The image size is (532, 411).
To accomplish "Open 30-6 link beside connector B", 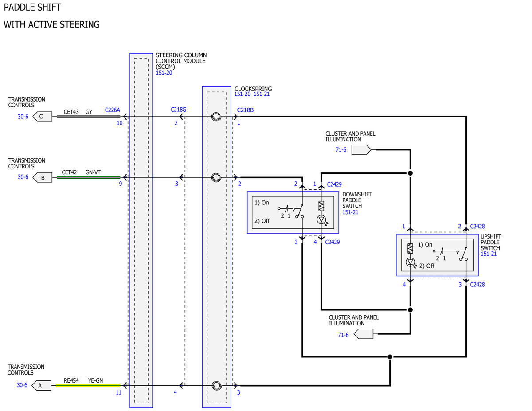I will tap(23, 177).
